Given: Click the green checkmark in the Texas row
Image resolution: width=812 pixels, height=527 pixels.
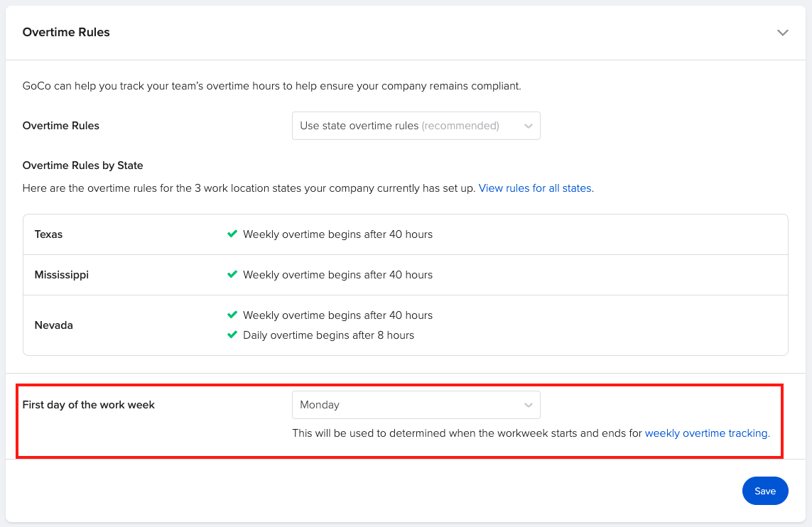Looking at the screenshot, I should (x=232, y=234).
